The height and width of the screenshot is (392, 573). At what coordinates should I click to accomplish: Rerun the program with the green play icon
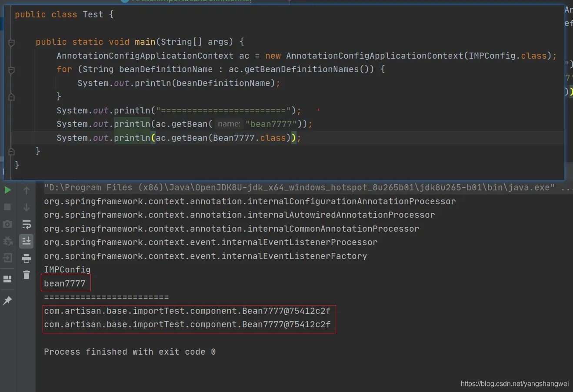(7, 190)
